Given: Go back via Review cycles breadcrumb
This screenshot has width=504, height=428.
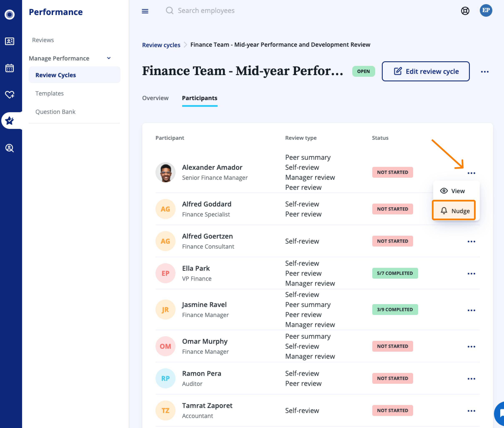Looking at the screenshot, I should [x=161, y=45].
